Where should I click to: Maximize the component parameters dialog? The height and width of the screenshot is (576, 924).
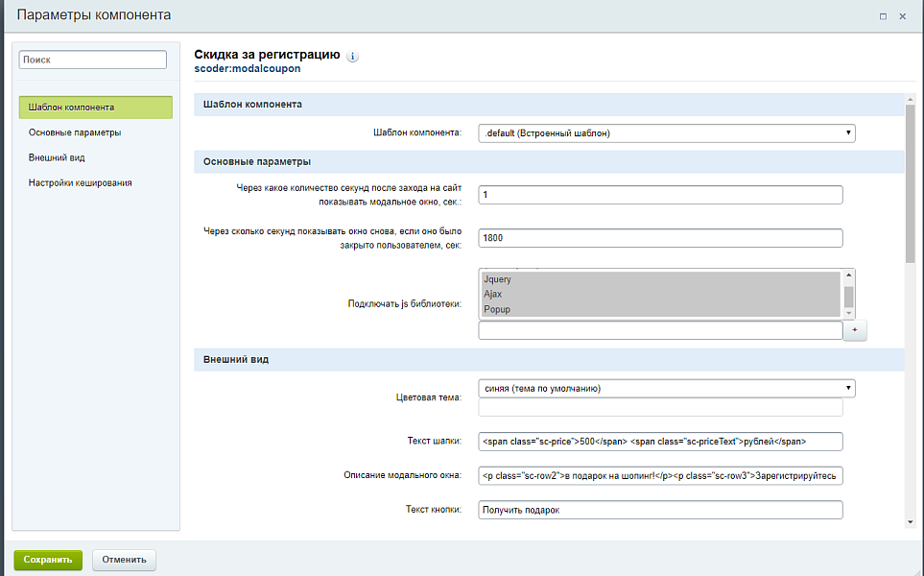click(x=883, y=16)
